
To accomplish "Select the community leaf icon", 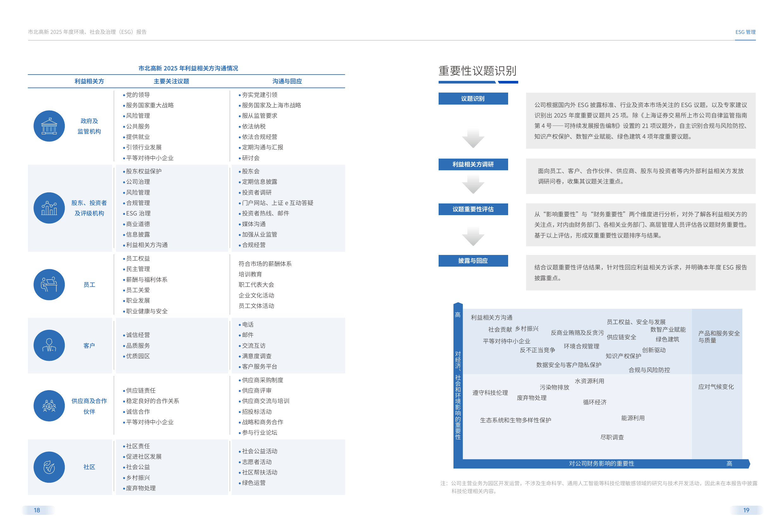I will 49,467.
